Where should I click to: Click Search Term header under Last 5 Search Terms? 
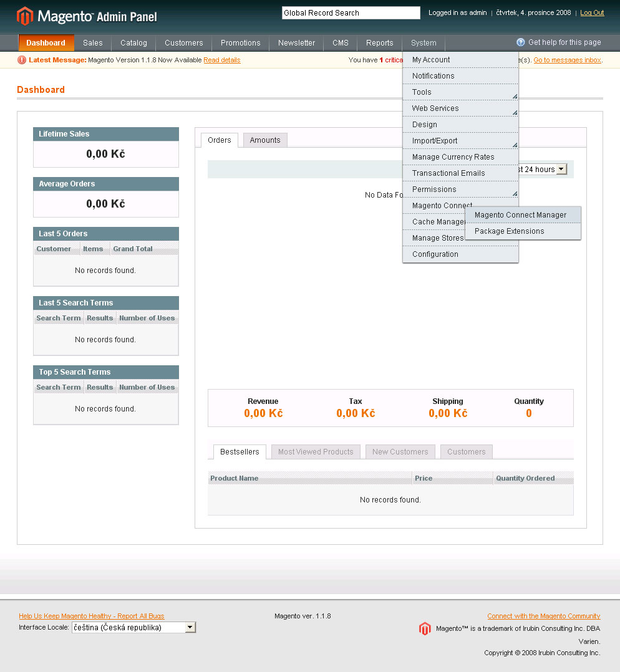(x=59, y=318)
